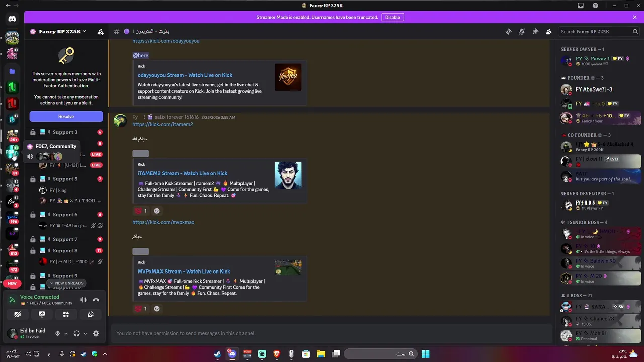Viewport: 644px width, 362px height.
Task: Select FY AbuSwe7l -3 in member list
Action: (601, 89)
